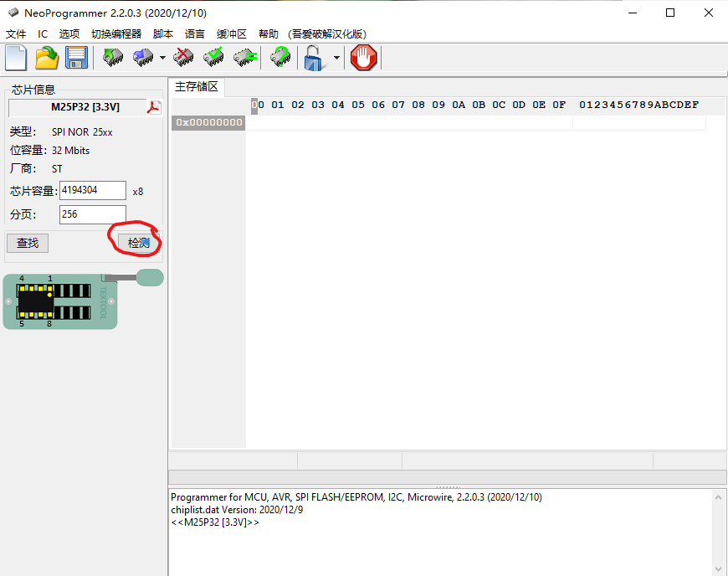The width and height of the screenshot is (728, 576).
Task: Click the <<M25P32 [3.3V]>> log line
Action: (215, 522)
